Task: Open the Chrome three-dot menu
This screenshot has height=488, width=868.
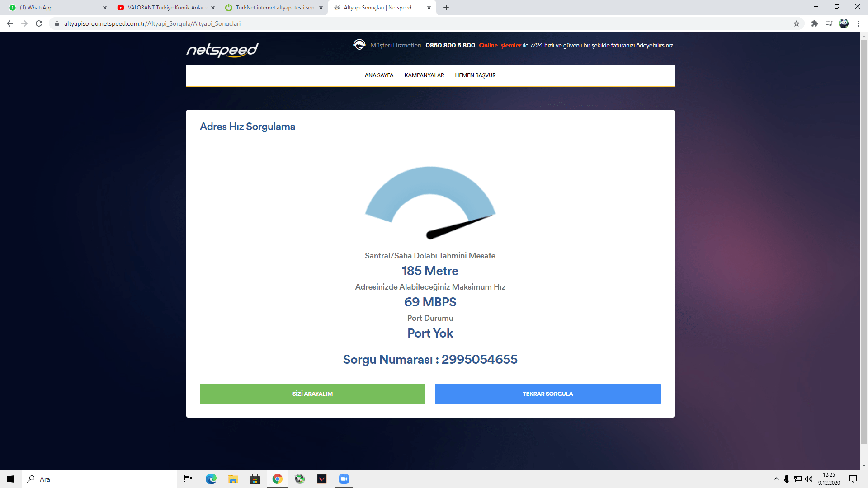Action: [858, 23]
